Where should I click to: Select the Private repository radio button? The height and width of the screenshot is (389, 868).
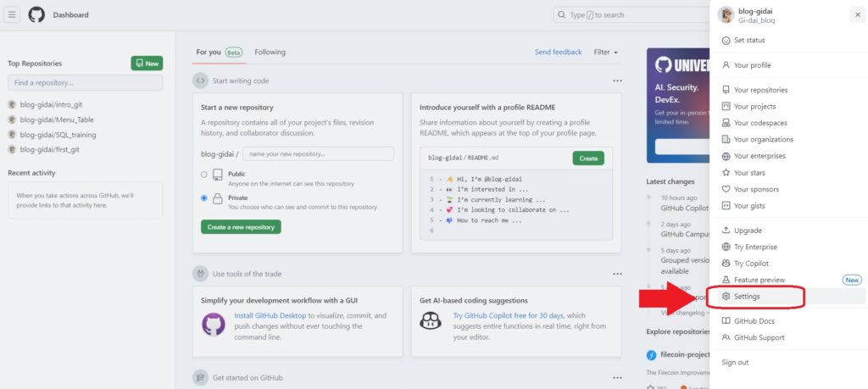[x=204, y=197]
